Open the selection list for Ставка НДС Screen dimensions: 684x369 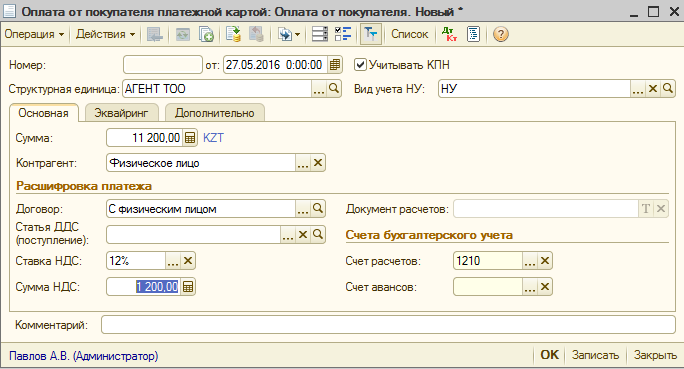coord(173,261)
